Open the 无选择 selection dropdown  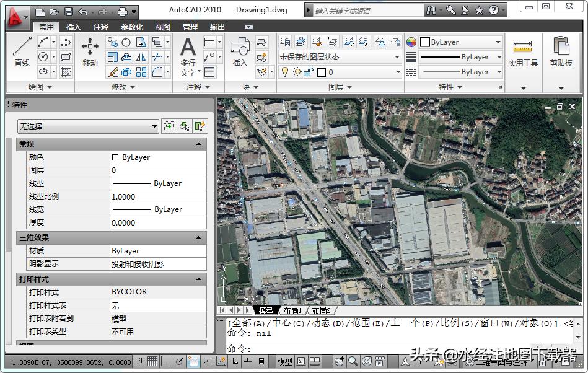point(88,126)
